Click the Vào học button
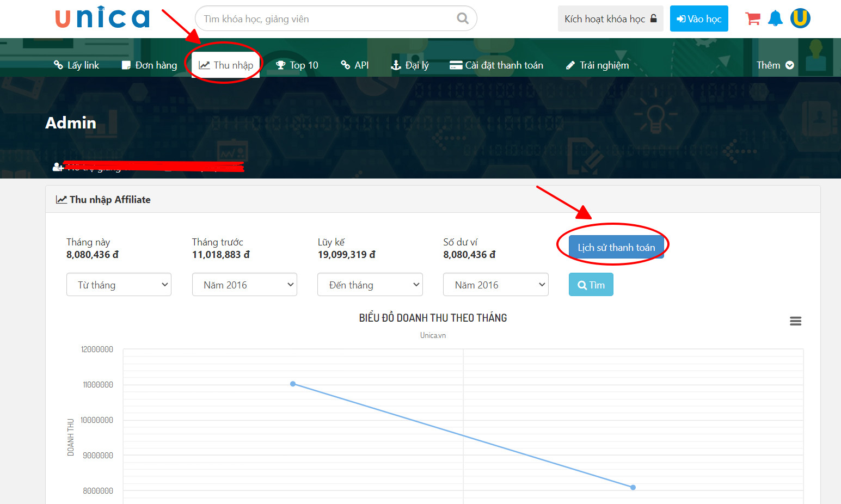Image resolution: width=841 pixels, height=504 pixels. [x=699, y=19]
